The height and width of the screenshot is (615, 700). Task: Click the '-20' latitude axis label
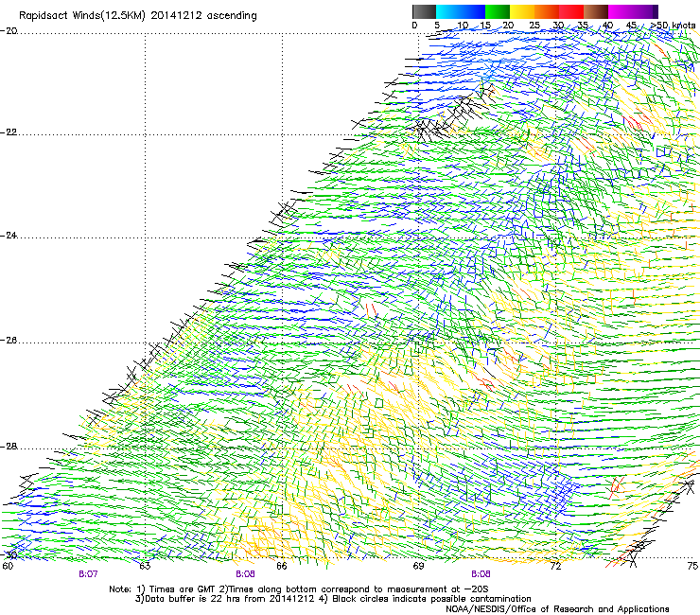9,31
